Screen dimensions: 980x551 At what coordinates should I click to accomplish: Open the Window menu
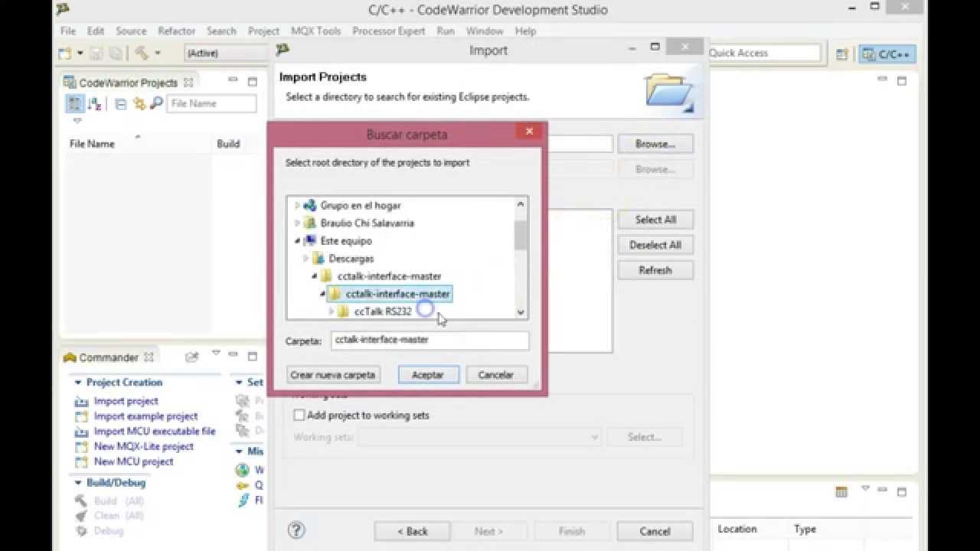tap(485, 31)
